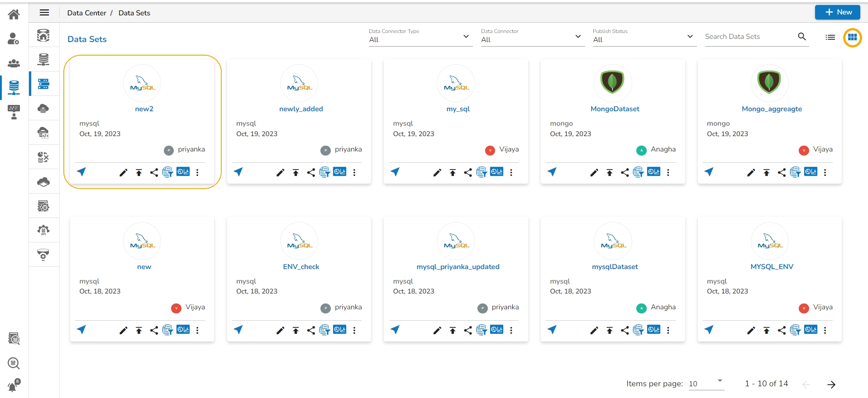Click the search magnifier icon
Screen dimensions: 868x398
pyautogui.click(x=801, y=37)
